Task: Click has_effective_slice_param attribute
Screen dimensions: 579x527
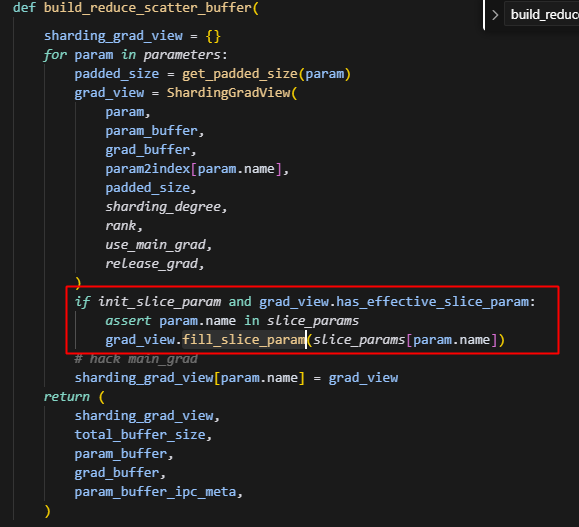Action: pos(432,302)
